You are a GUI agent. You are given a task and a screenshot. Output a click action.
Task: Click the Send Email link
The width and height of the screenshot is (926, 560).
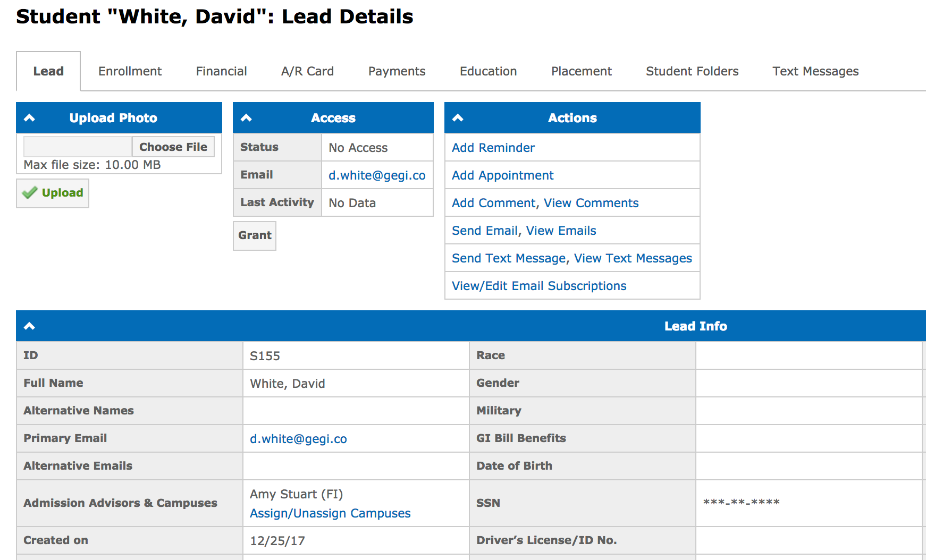[484, 231]
